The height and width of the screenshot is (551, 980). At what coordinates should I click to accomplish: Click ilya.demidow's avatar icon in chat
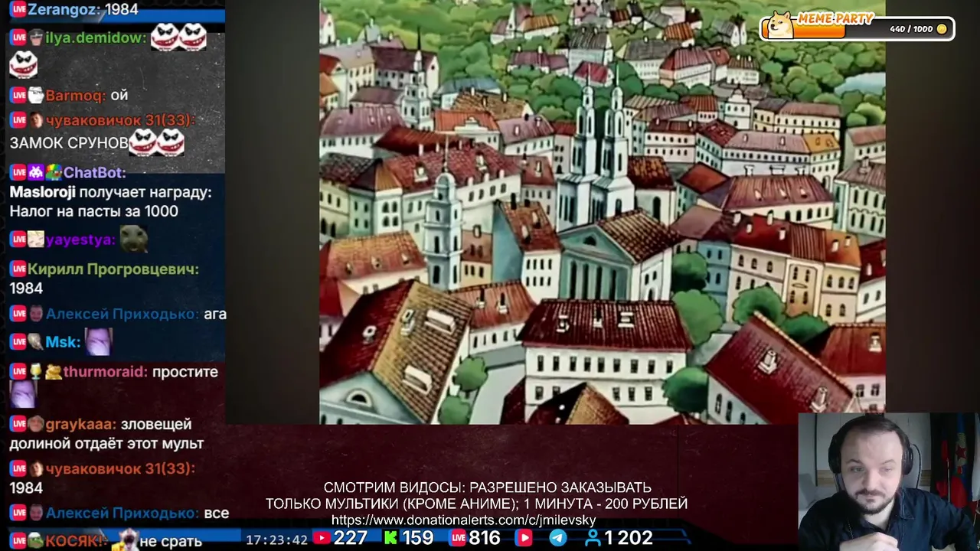pyautogui.click(x=36, y=37)
